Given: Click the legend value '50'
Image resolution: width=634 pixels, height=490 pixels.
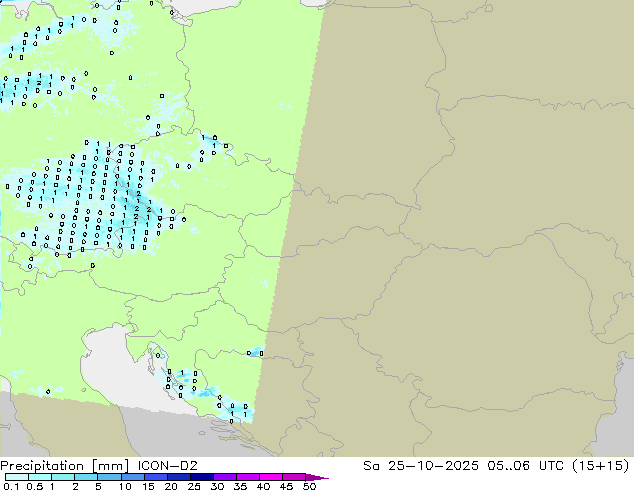Looking at the screenshot, I should coord(309,486).
